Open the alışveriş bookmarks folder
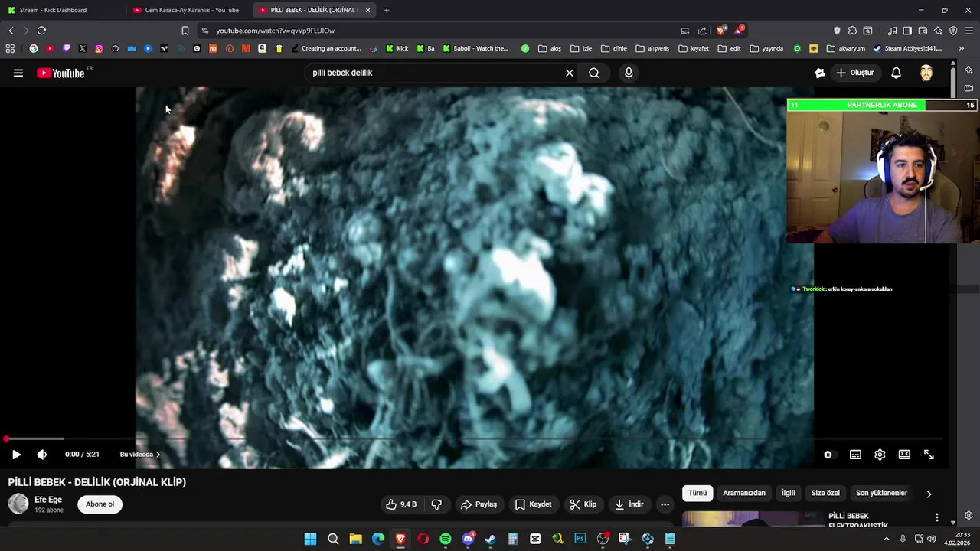 (x=652, y=48)
